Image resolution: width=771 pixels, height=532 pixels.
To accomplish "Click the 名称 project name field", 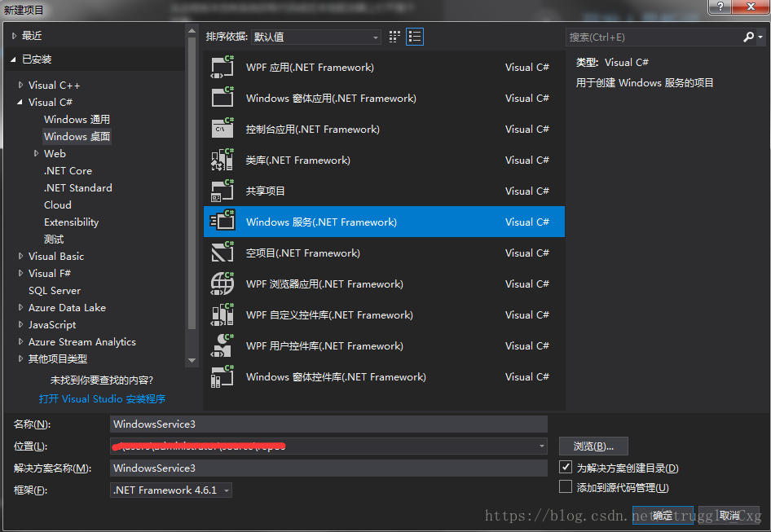I will (x=328, y=424).
